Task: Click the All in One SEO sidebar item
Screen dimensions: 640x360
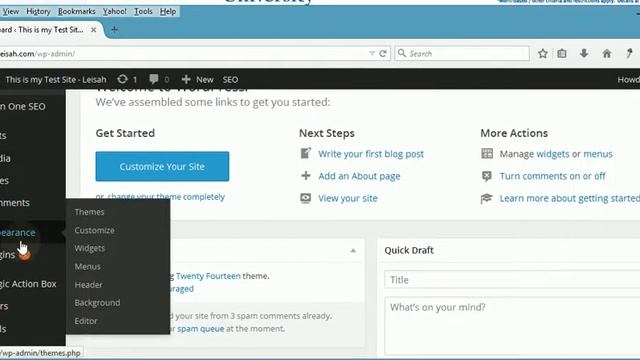Action: point(33,107)
